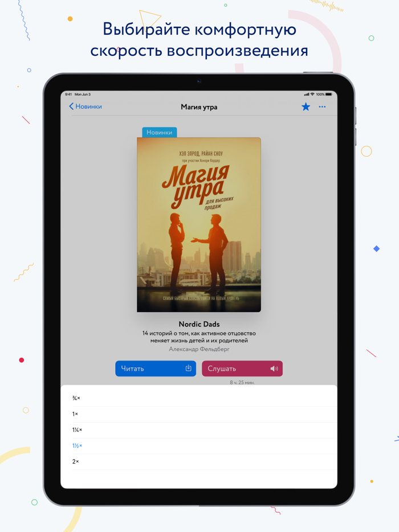Select 1× playback speed
The image size is (399, 532).
(x=199, y=414)
